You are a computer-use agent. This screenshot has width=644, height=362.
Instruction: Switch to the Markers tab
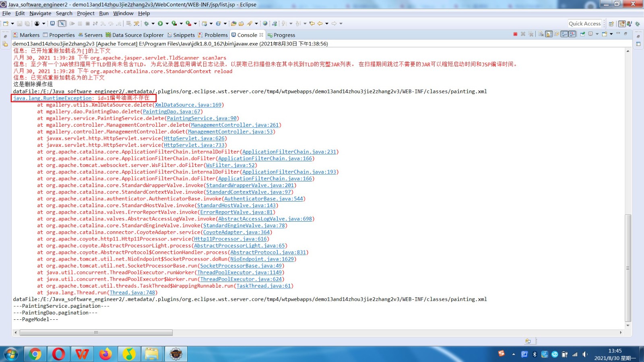coord(26,35)
